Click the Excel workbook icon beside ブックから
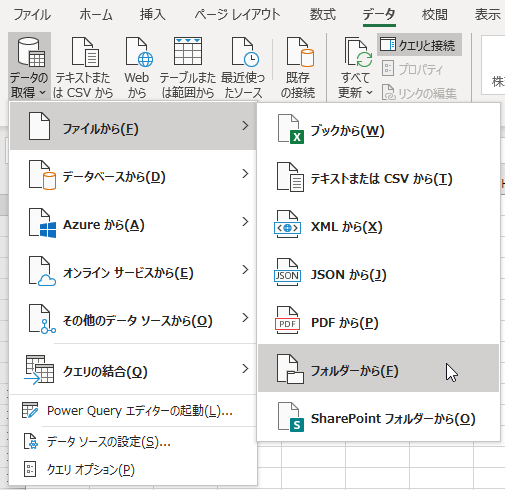The width and height of the screenshot is (505, 490). [x=290, y=129]
